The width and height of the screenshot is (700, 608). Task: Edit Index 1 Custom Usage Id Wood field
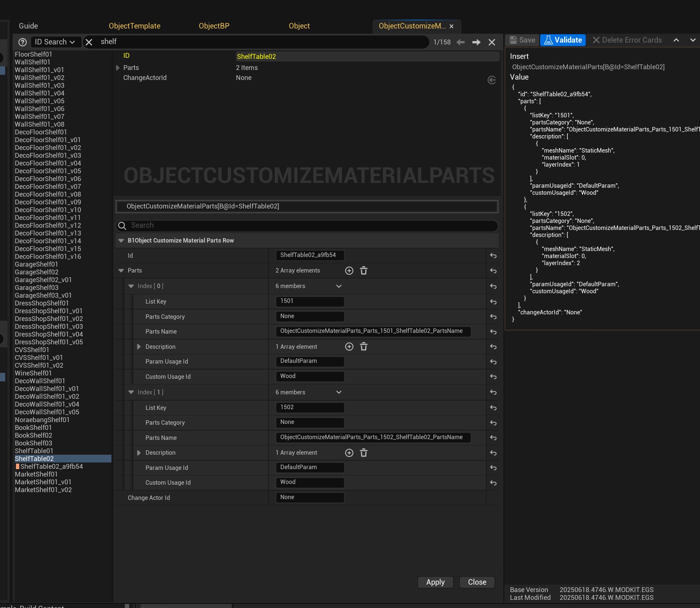click(310, 482)
